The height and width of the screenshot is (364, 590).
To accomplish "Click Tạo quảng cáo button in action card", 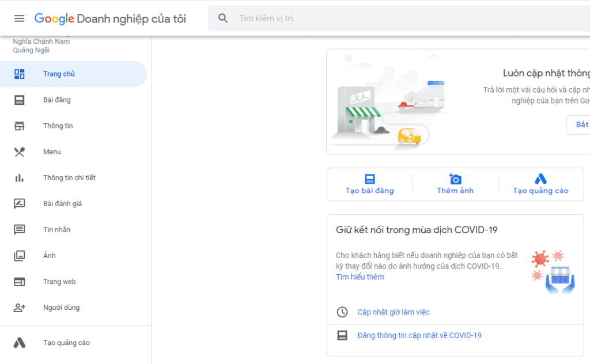I will pos(540,184).
